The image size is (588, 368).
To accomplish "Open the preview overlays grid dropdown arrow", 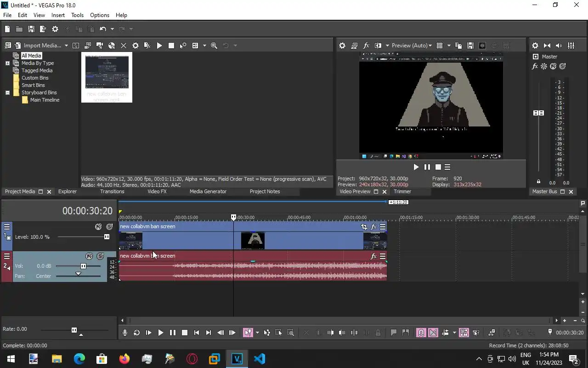I will coord(449,46).
